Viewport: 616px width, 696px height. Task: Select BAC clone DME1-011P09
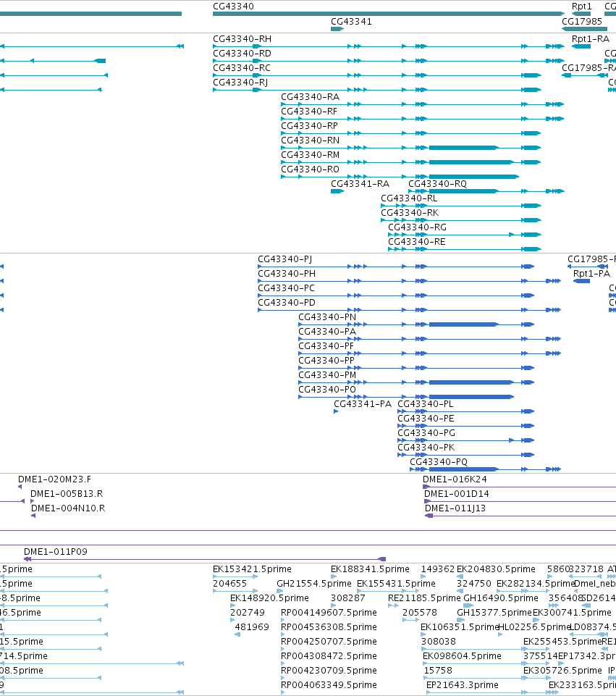56,551
